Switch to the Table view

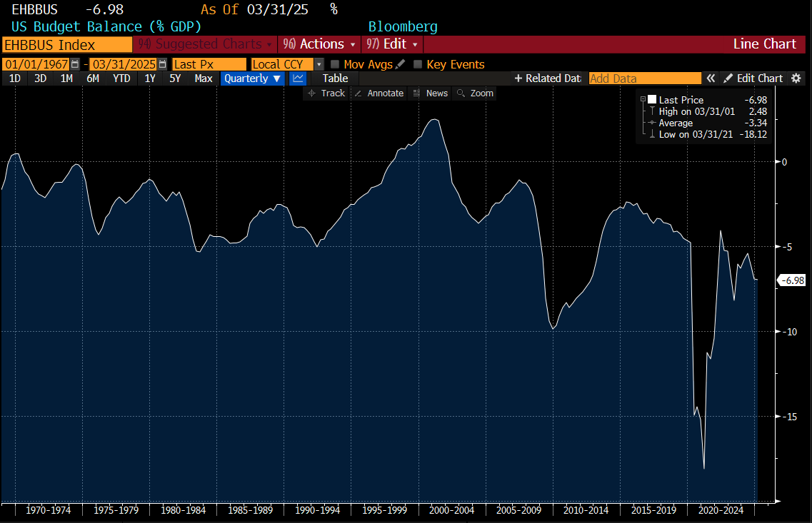pos(335,78)
